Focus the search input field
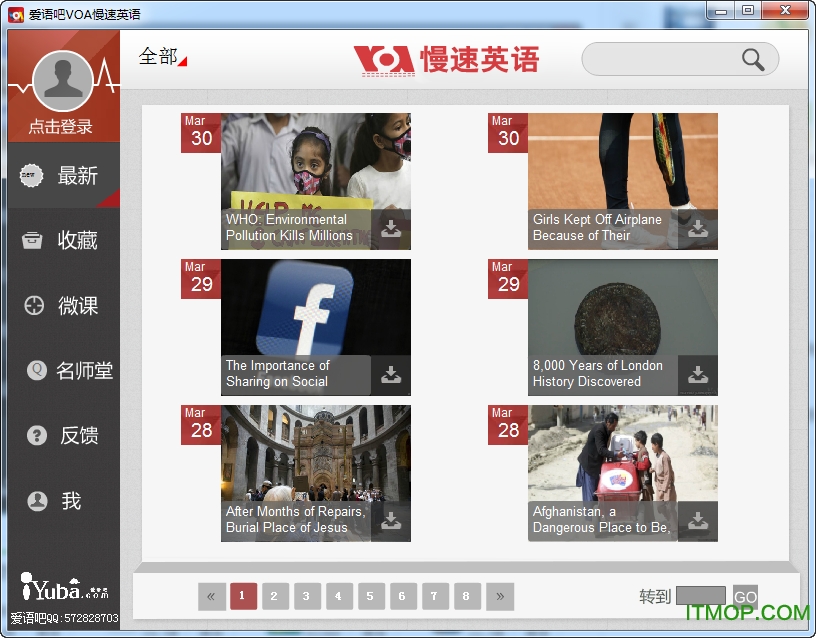 (x=680, y=59)
